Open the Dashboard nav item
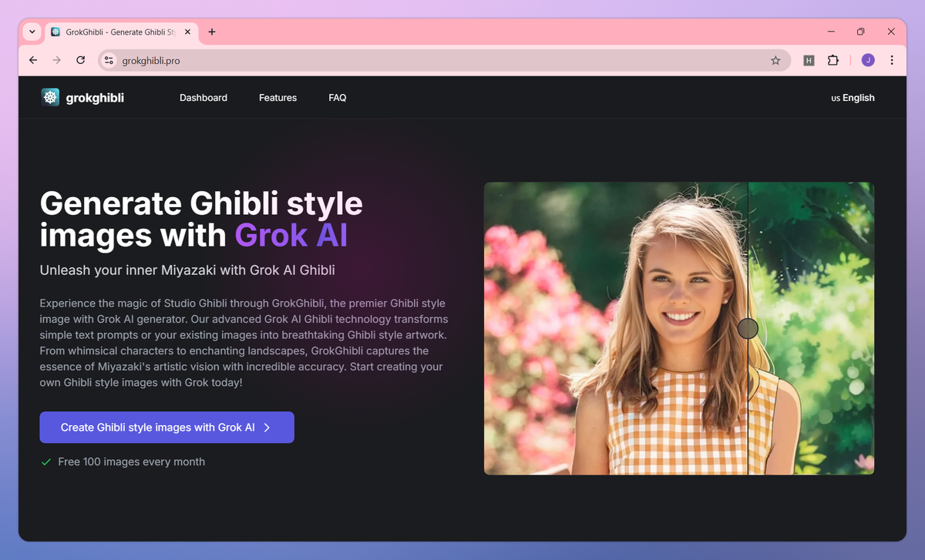The width and height of the screenshot is (925, 560). click(x=203, y=98)
